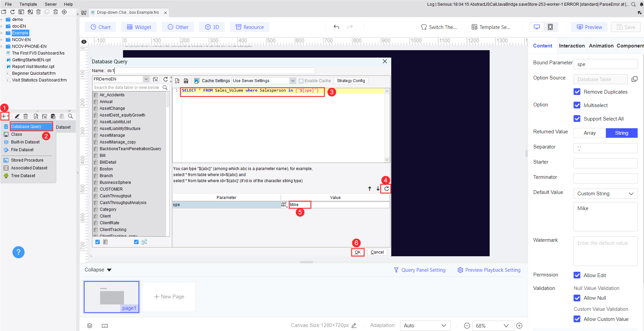Enable the Enable Cache checkbox
The width and height of the screenshot is (644, 331).
tap(301, 80)
